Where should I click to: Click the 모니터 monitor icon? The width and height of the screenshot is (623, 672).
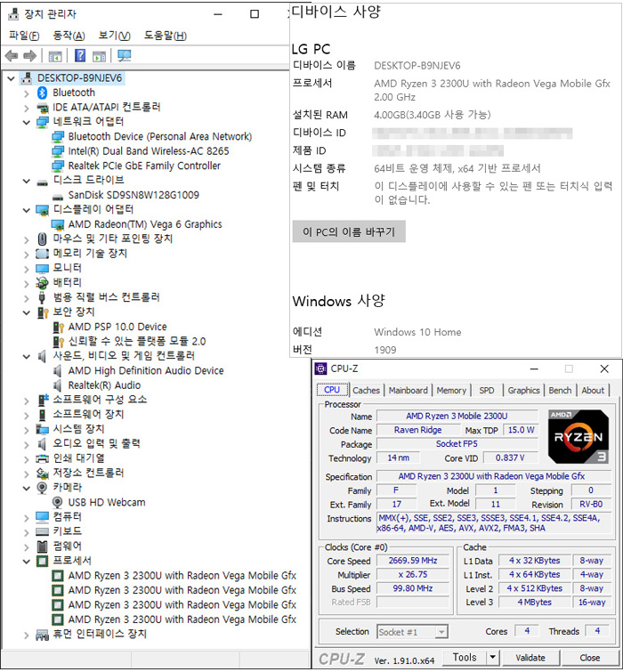42,268
